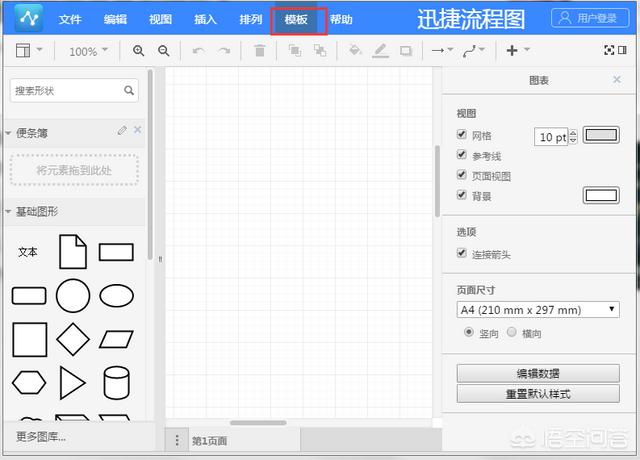640x460 pixels.
Task: Open the 帮助 menu
Action: point(341,19)
